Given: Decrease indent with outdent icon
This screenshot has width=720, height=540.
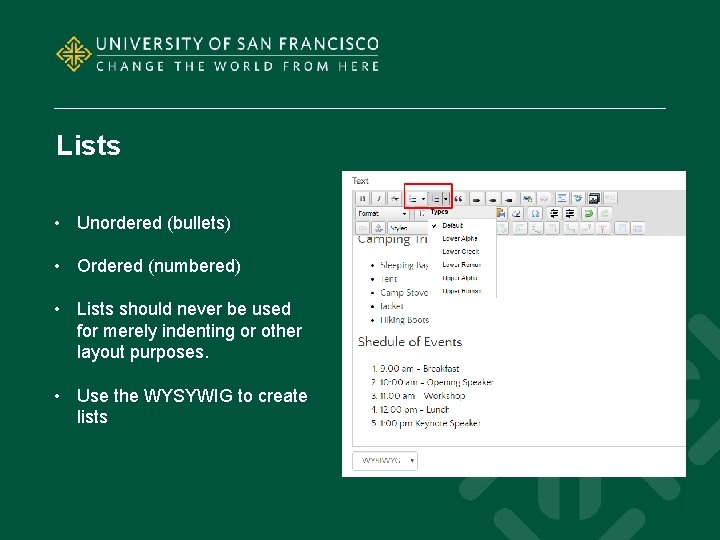Looking at the screenshot, I should coord(554,214).
